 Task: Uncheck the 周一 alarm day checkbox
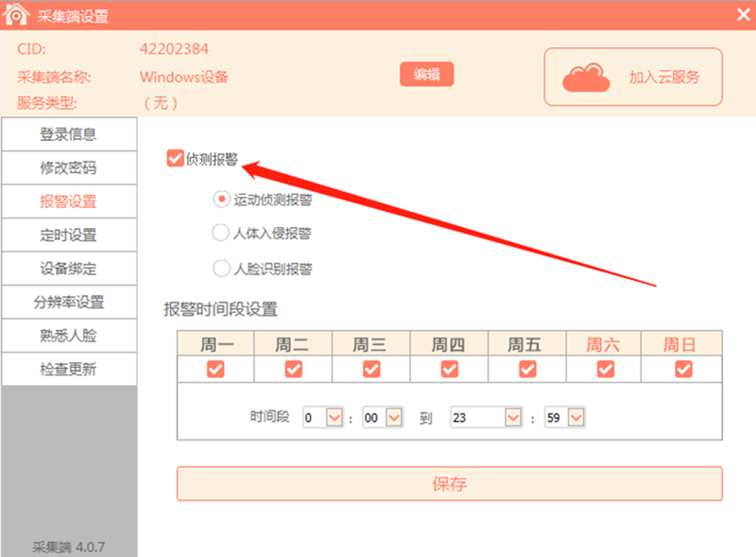pyautogui.click(x=215, y=370)
